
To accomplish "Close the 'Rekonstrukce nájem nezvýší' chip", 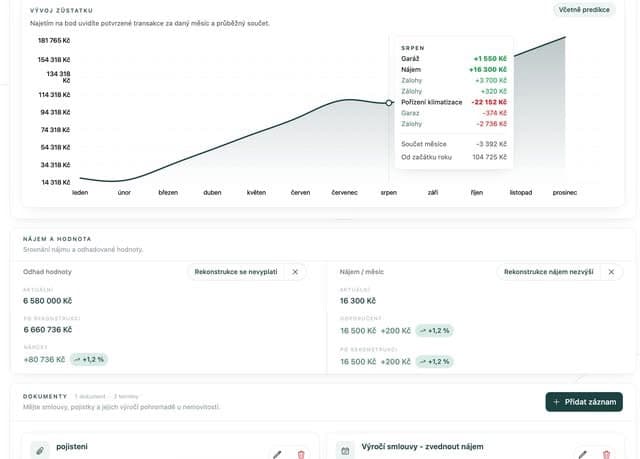I will coord(611,272).
